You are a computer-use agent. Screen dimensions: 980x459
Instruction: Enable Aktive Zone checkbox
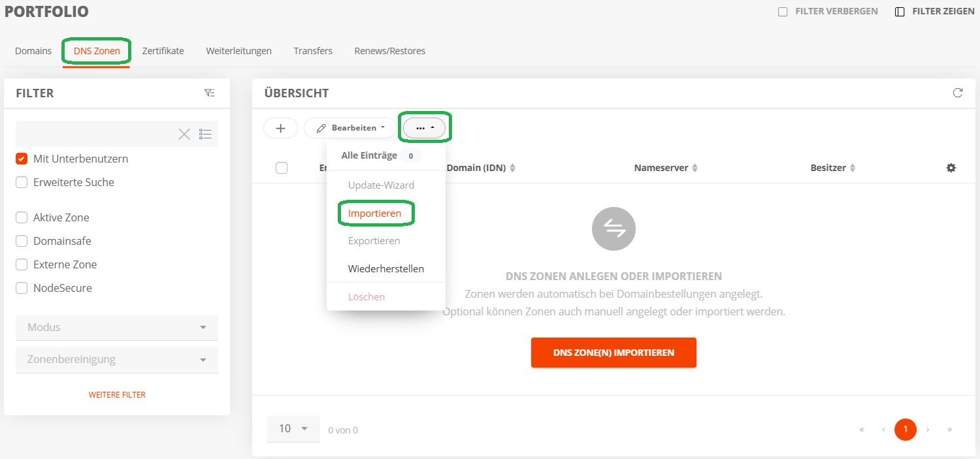point(22,217)
